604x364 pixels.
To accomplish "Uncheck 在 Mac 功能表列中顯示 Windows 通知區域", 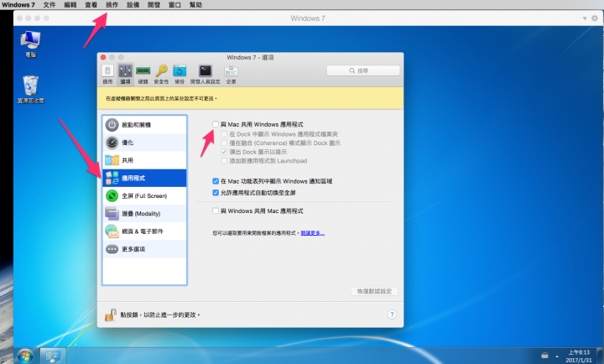I will point(216,181).
